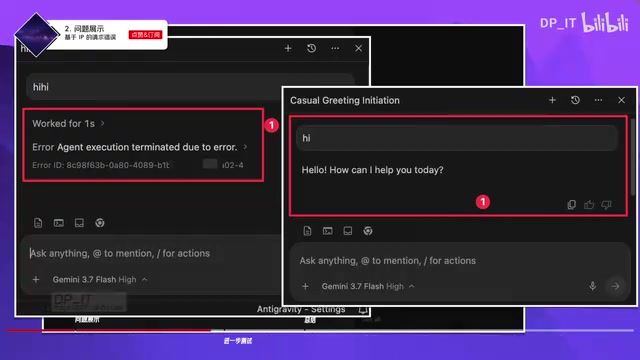
Task: Open terminal icon in Casual Greeting window toolbar
Action: (328, 231)
